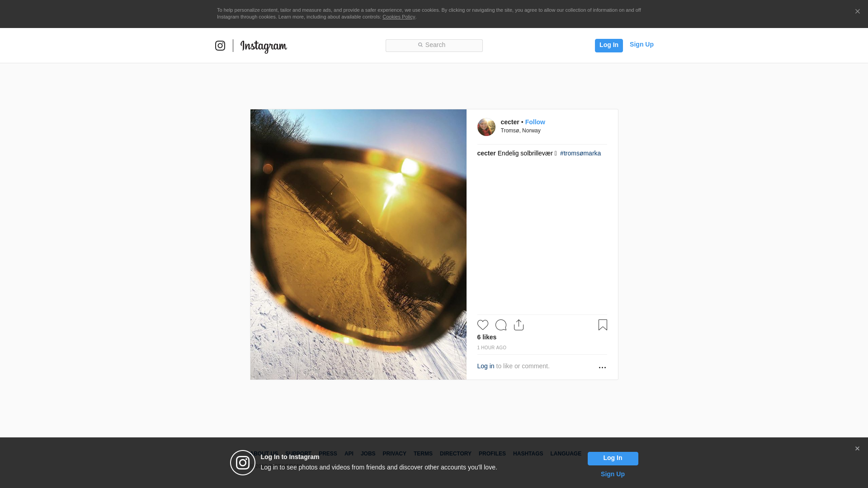
Task: Open cecter username beside Follow
Action: click(x=510, y=122)
